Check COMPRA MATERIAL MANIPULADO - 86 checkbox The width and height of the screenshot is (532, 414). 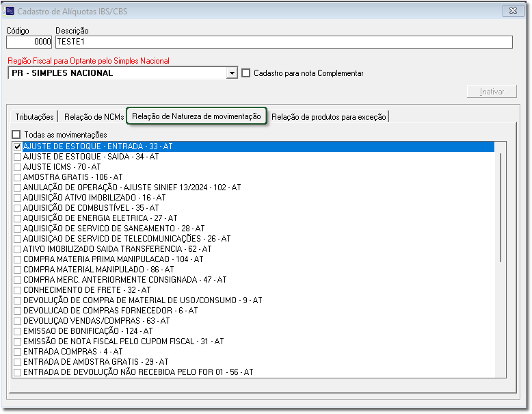pyautogui.click(x=17, y=270)
